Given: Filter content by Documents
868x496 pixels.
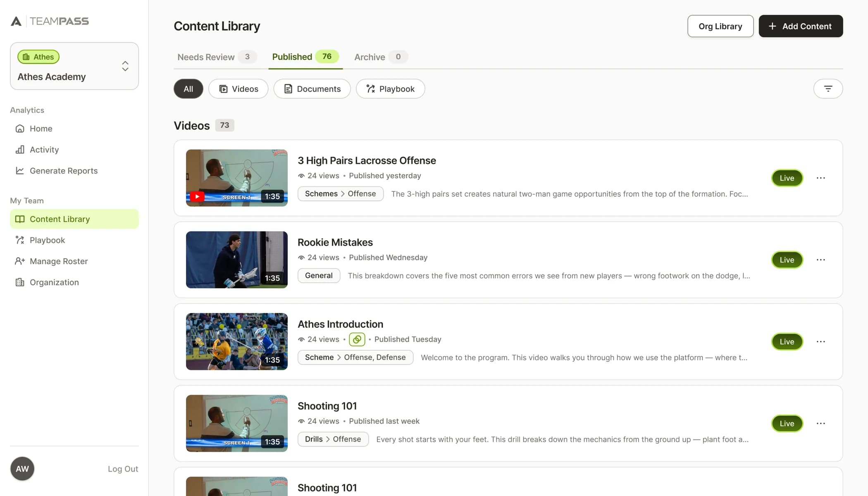Looking at the screenshot, I should click(x=312, y=89).
